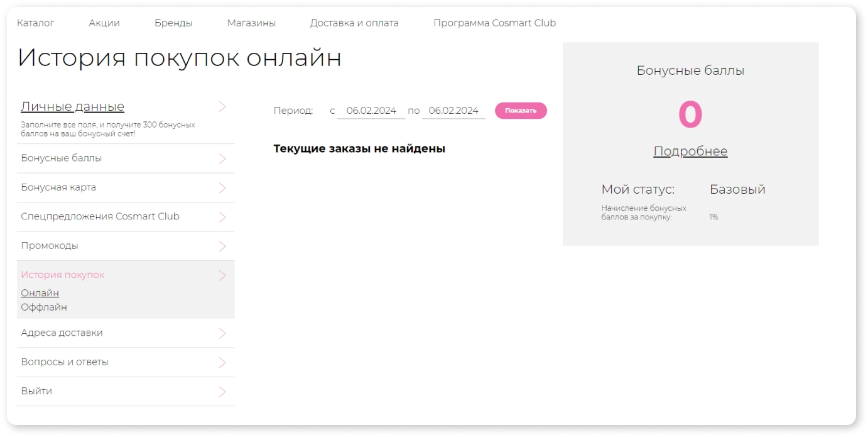Image resolution: width=868 pixels, height=437 pixels.
Task: Switch to Оффлайн purchase history
Action: 44,307
